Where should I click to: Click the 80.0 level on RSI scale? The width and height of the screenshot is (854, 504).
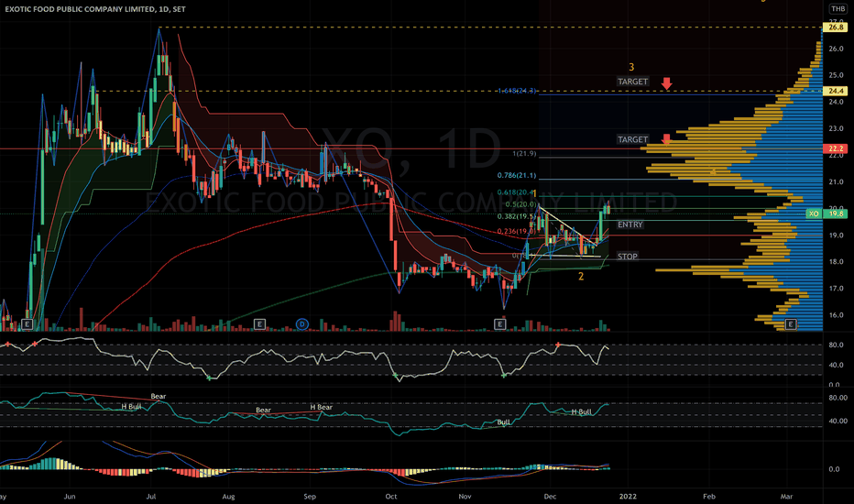[x=836, y=345]
